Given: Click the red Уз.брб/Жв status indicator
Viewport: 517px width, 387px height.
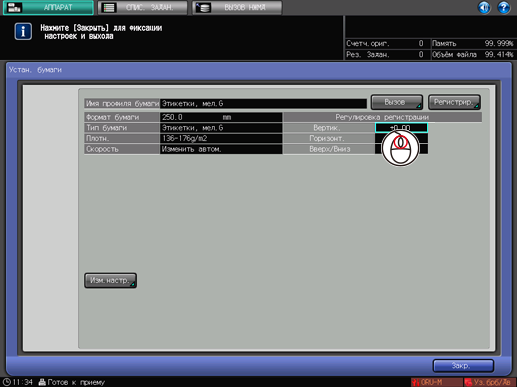Looking at the screenshot, I should 490,382.
